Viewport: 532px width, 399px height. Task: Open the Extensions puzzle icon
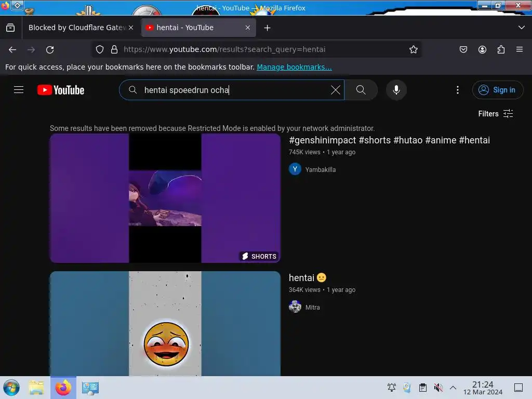501,49
